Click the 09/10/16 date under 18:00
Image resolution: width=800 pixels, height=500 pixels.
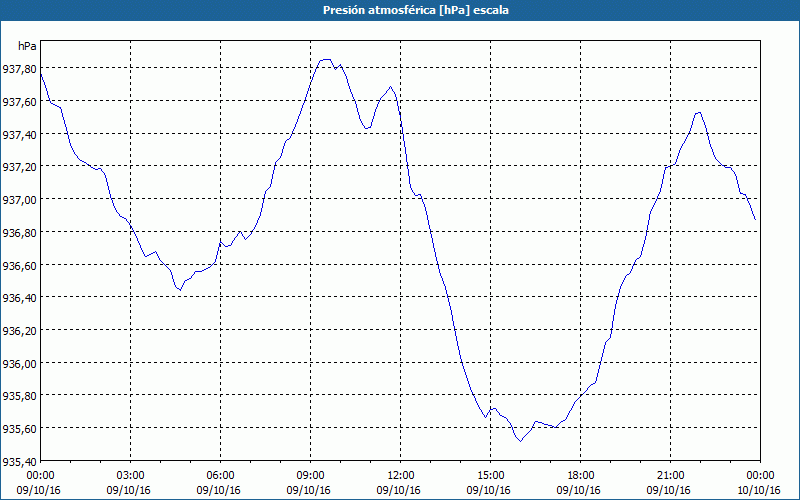pos(579,490)
